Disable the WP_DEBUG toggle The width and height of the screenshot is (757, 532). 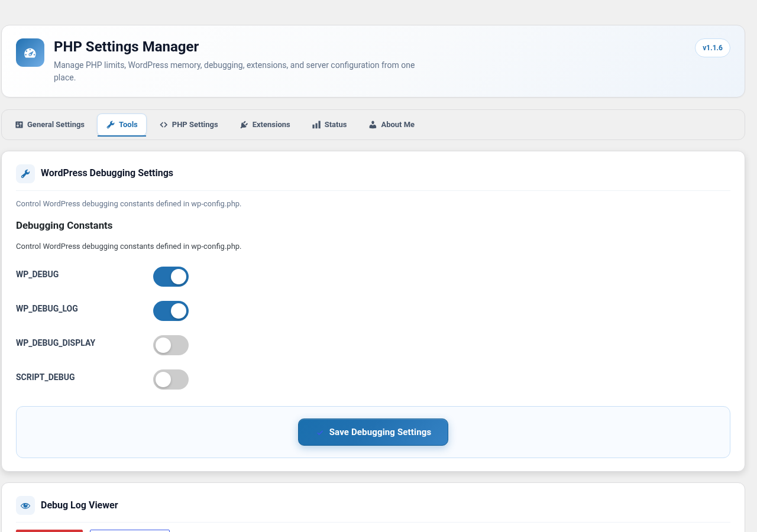click(x=171, y=277)
